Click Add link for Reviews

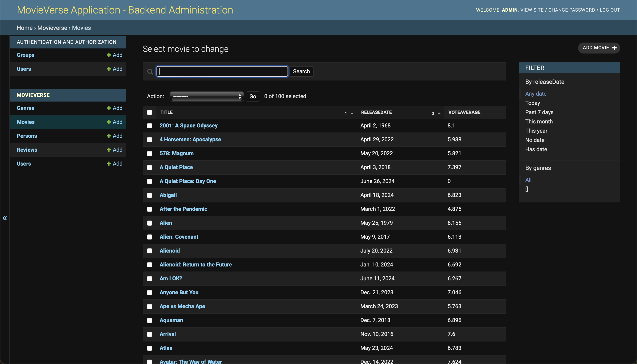point(115,150)
